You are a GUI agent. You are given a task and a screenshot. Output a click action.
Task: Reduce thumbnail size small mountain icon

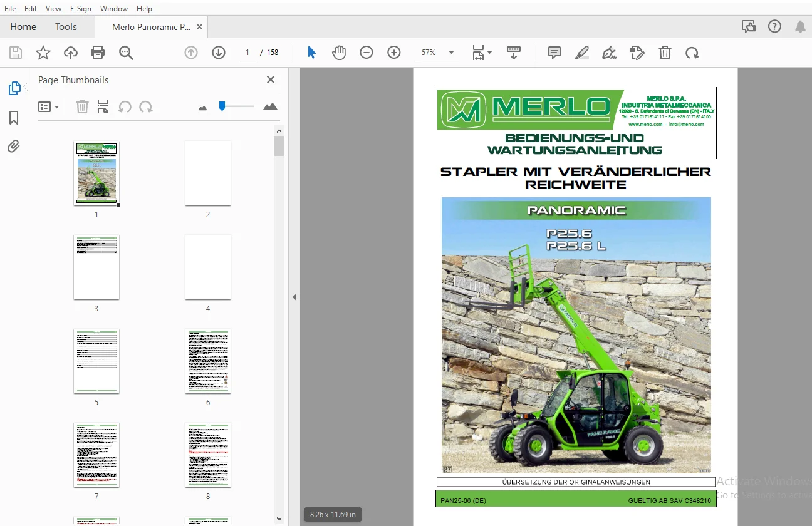[x=202, y=108]
